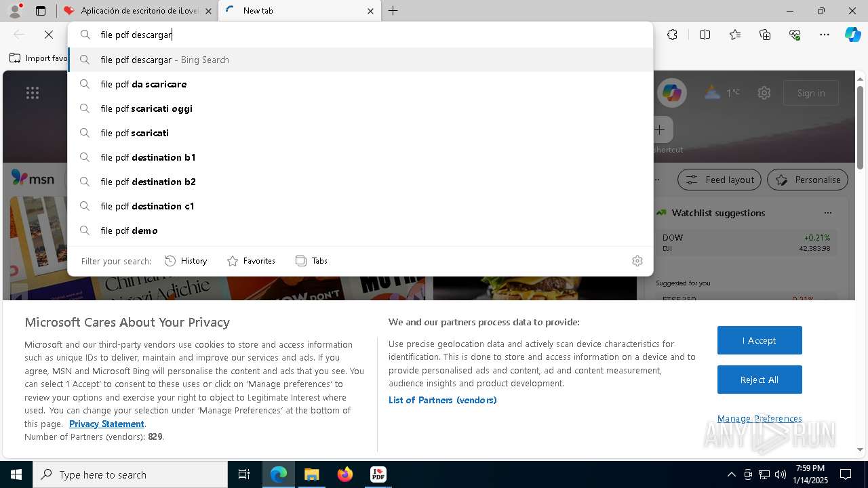This screenshot has height=488, width=868.
Task: Open a new browser tab with plus
Action: point(393,11)
